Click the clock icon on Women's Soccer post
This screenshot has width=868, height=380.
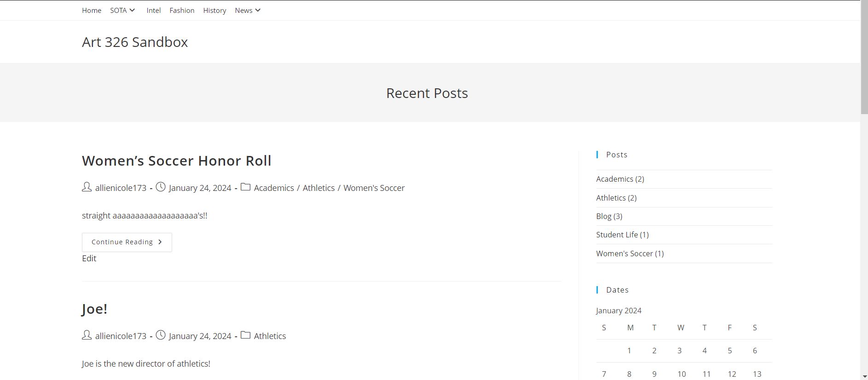tap(161, 187)
